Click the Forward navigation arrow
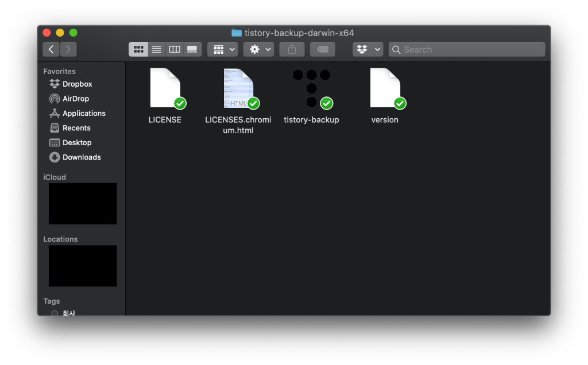This screenshot has width=588, height=365. 68,49
